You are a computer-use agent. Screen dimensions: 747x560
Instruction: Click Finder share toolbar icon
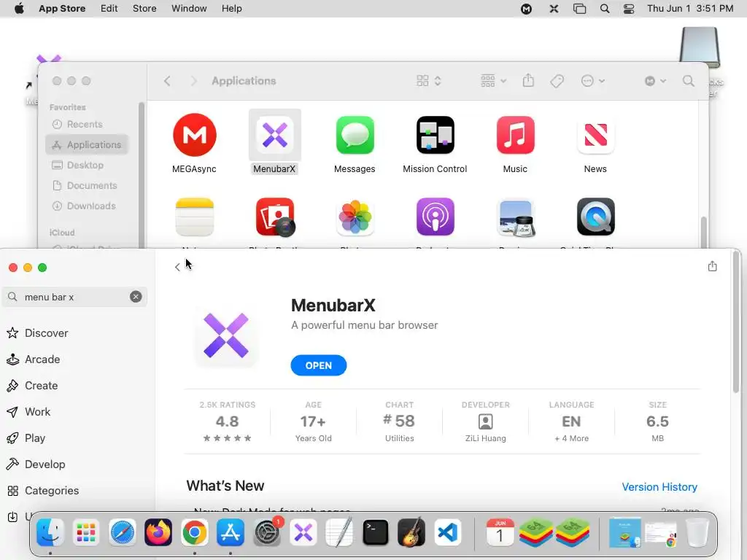tap(528, 80)
